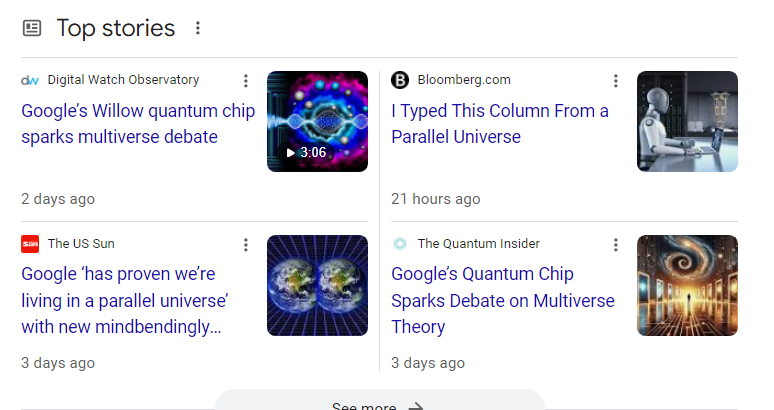The image size is (774, 410).
Task: Click the arrow icon in See more
Action: (x=417, y=405)
